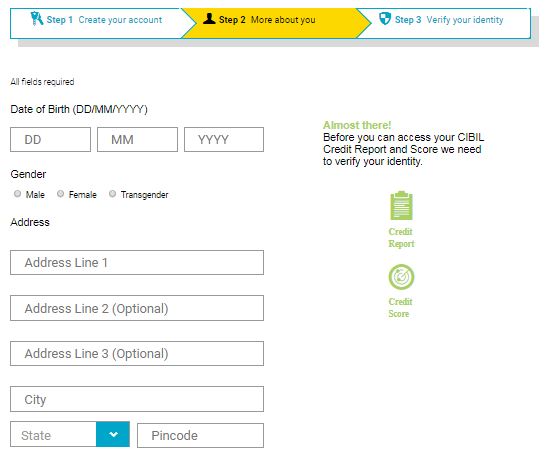This screenshot has height=457, width=547.
Task: Focus the YYYY year field
Action: (224, 140)
